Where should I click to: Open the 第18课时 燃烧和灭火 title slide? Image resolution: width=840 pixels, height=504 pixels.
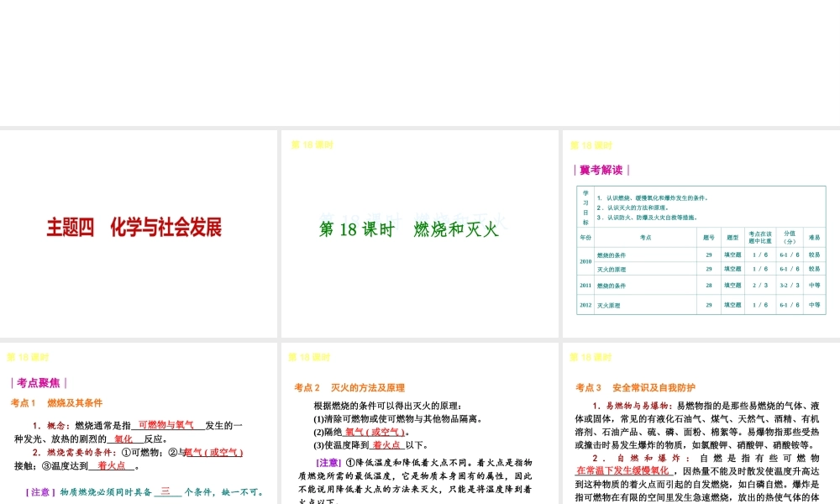(419, 234)
